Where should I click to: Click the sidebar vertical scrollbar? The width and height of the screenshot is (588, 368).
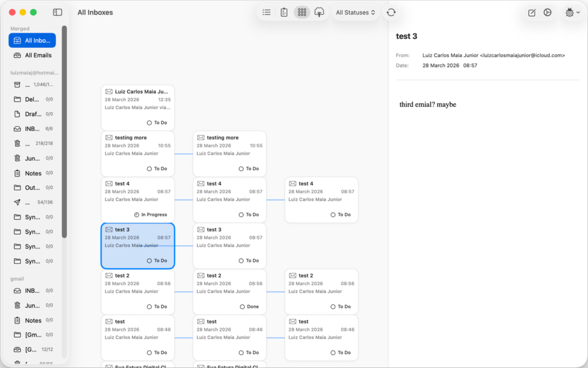click(64, 132)
